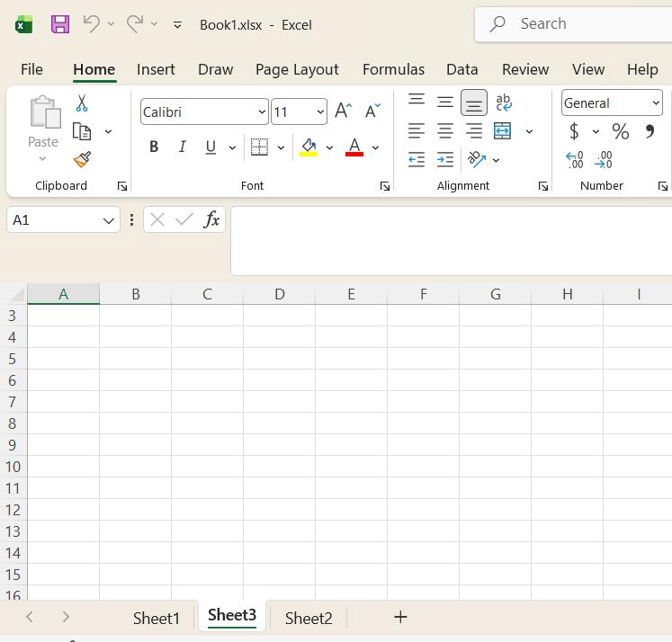This screenshot has width=672, height=642.
Task: Cut selection with the scissors icon
Action: (82, 103)
